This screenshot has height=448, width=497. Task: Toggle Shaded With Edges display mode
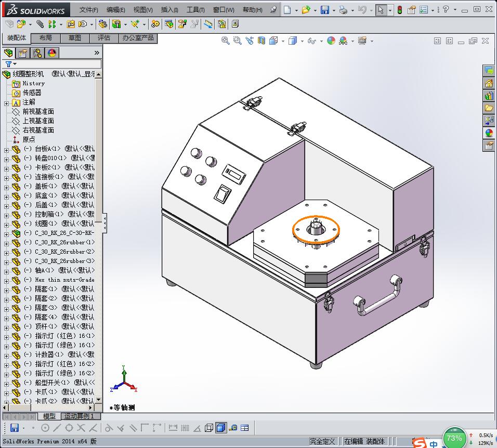tap(221, 428)
